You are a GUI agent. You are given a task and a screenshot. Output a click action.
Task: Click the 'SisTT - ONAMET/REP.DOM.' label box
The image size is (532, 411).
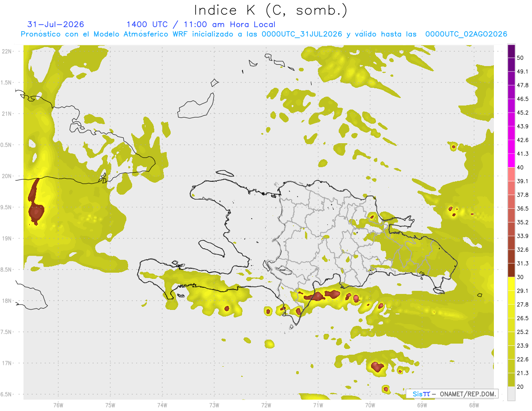pos(452,394)
